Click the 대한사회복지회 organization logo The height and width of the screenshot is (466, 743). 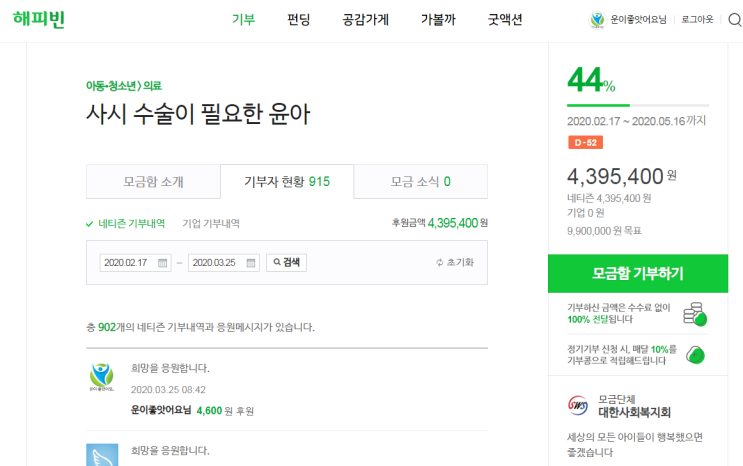click(x=578, y=405)
